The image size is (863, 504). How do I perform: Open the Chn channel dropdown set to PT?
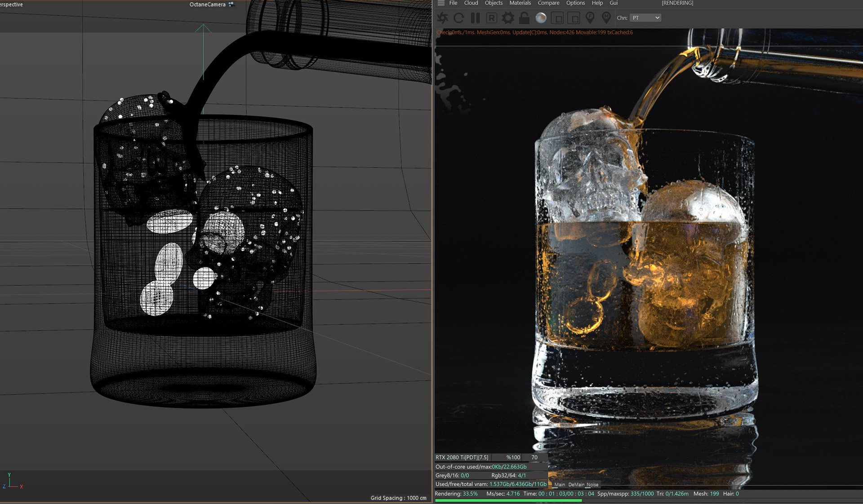tap(645, 18)
